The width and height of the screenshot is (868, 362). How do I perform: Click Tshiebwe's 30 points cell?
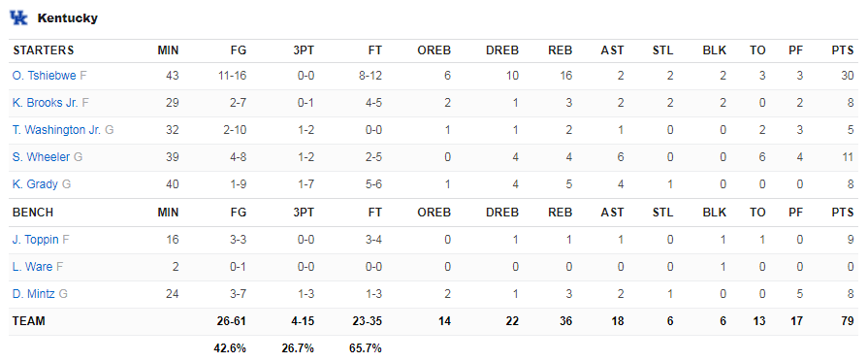click(x=848, y=76)
